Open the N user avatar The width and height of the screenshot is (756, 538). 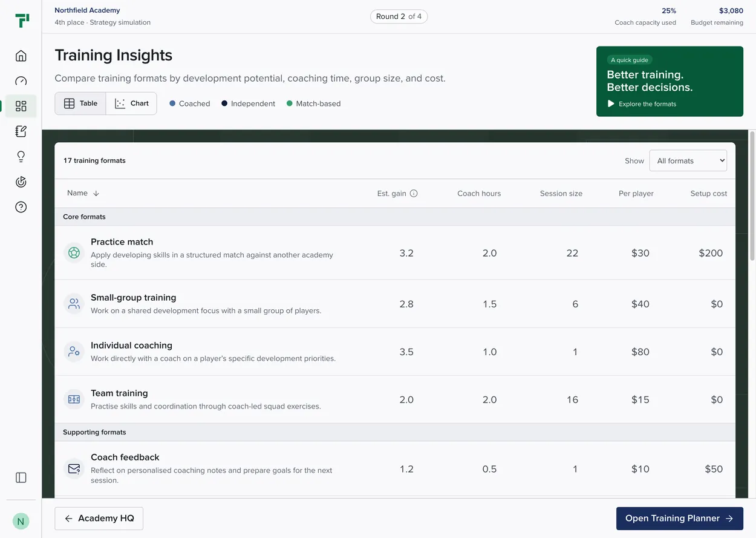click(x=21, y=521)
